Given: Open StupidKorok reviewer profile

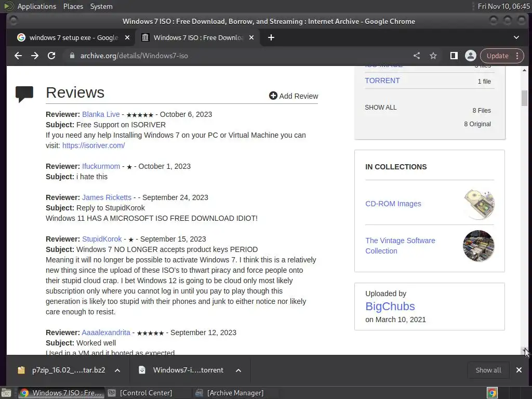Looking at the screenshot, I should (x=102, y=239).
